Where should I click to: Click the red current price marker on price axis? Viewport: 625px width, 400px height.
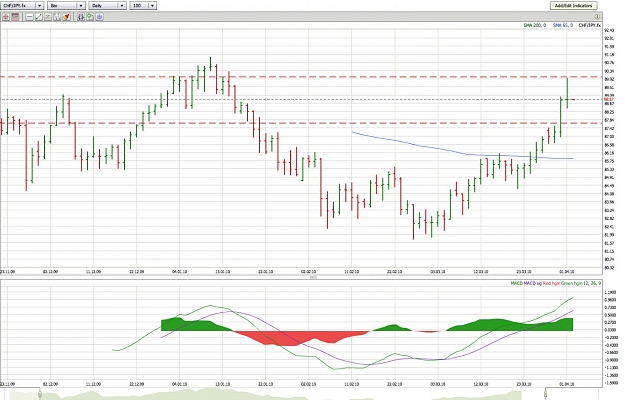tap(609, 99)
